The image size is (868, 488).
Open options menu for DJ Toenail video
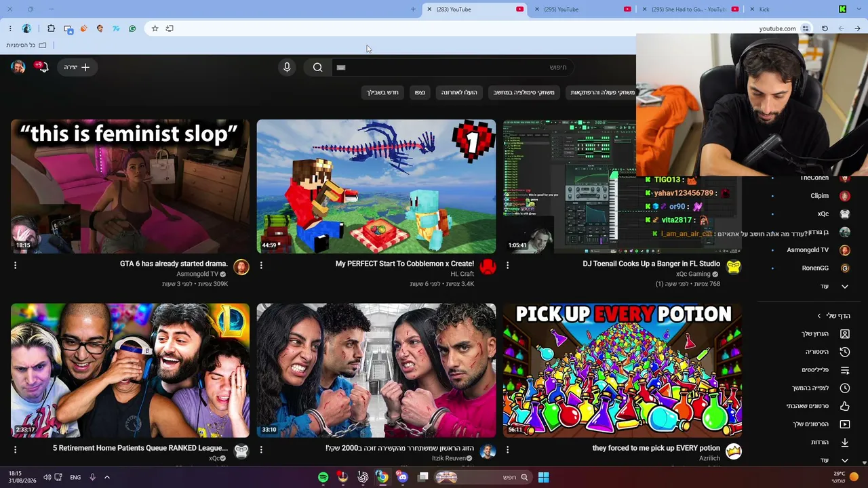(x=507, y=265)
